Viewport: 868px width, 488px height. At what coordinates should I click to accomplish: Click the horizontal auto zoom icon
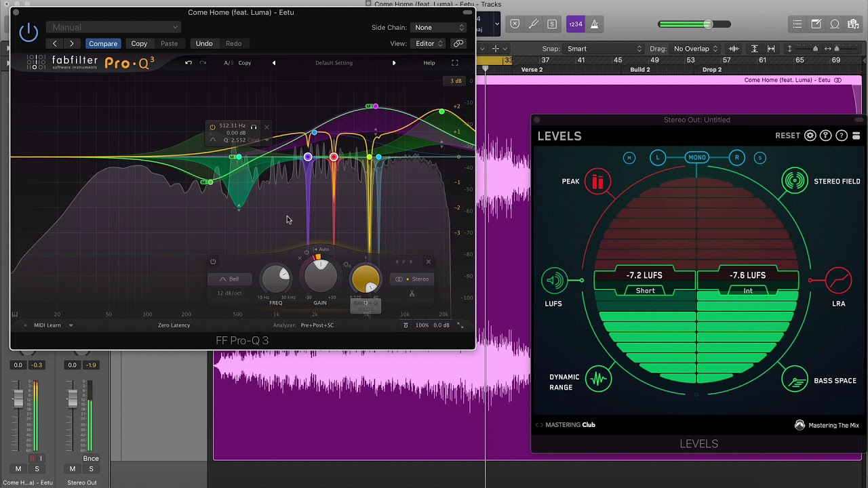click(x=771, y=49)
